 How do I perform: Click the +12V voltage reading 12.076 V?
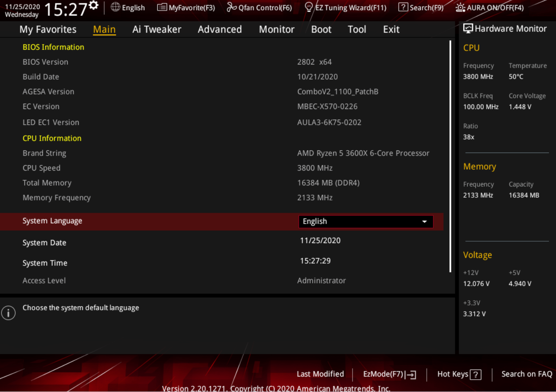[476, 284]
